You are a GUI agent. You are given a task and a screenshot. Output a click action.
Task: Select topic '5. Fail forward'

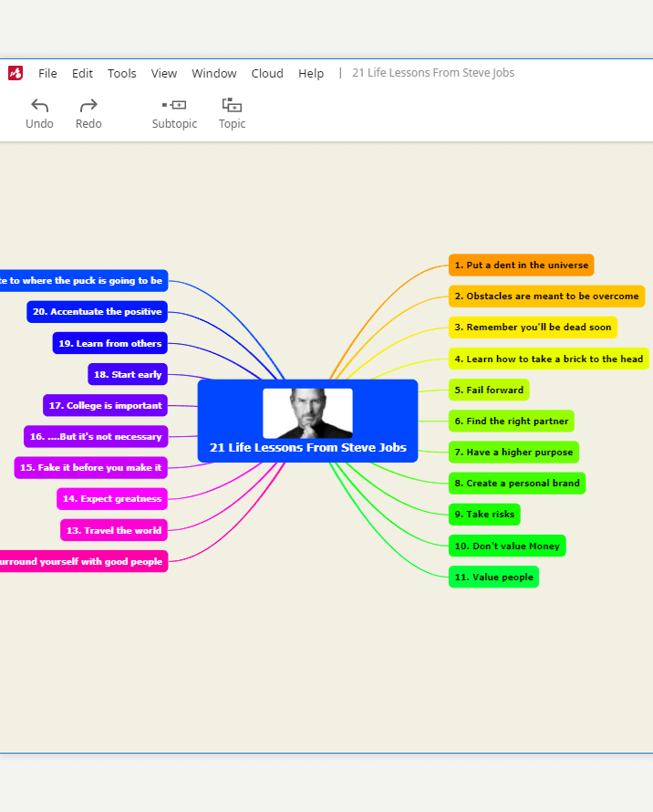489,390
